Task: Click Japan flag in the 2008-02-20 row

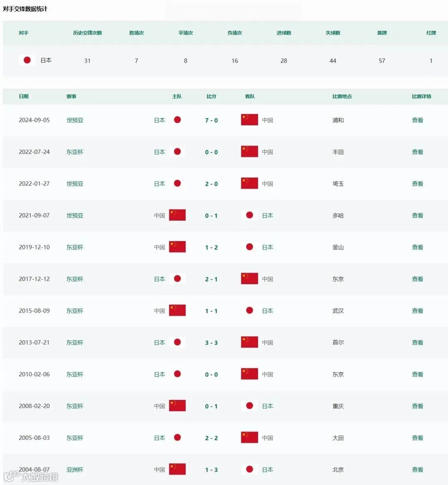Action: point(249,405)
